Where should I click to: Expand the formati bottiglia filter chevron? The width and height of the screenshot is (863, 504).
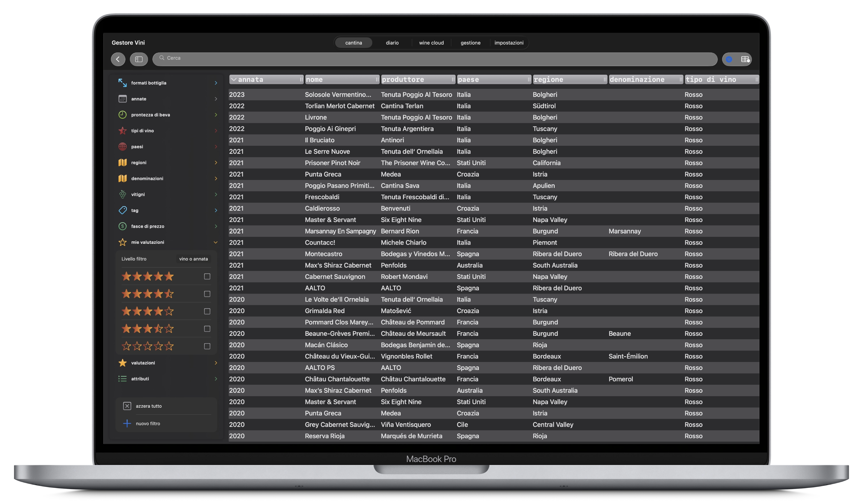216,83
